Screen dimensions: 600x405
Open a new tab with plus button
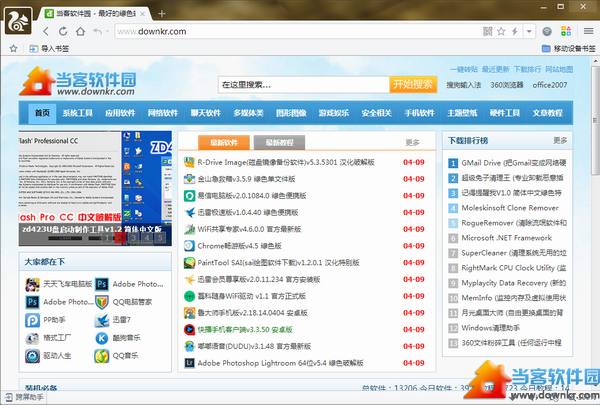tap(161, 14)
